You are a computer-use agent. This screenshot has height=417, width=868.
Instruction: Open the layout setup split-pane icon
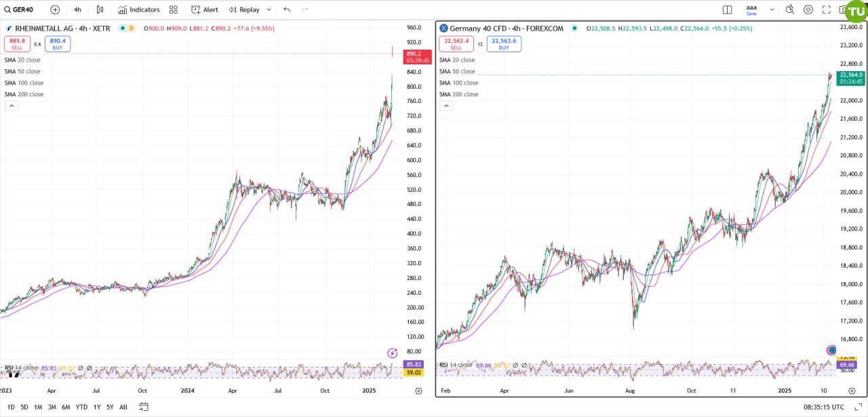727,9
